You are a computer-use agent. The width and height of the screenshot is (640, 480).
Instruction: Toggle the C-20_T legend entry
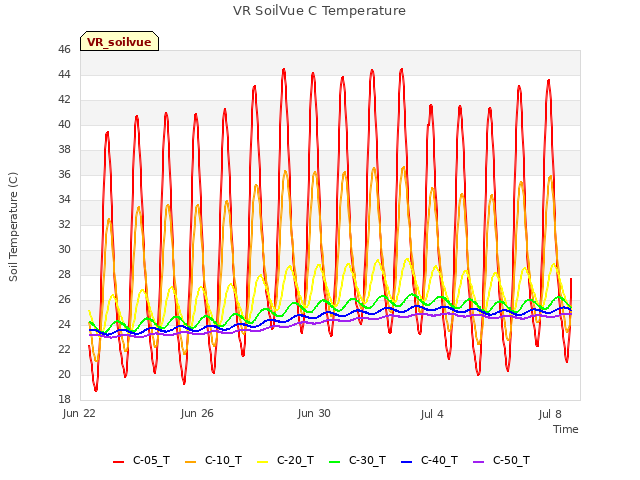(285, 461)
